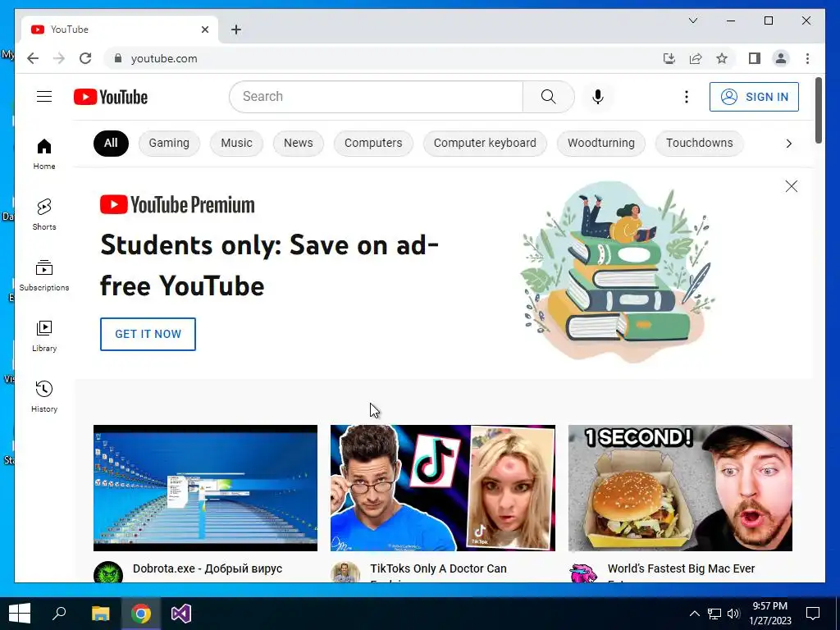Select the Gaming chip
This screenshot has height=630, width=840.
click(x=169, y=143)
